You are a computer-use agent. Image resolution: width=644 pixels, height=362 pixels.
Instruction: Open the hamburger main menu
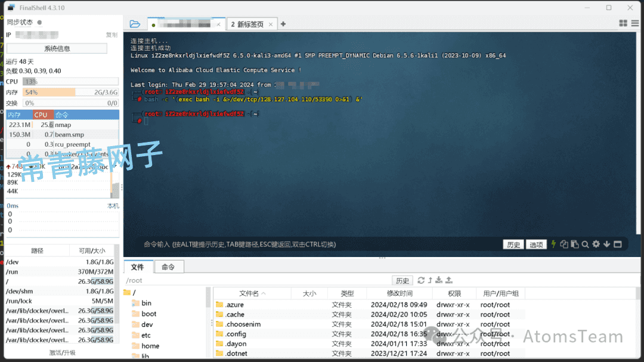pyautogui.click(x=635, y=23)
